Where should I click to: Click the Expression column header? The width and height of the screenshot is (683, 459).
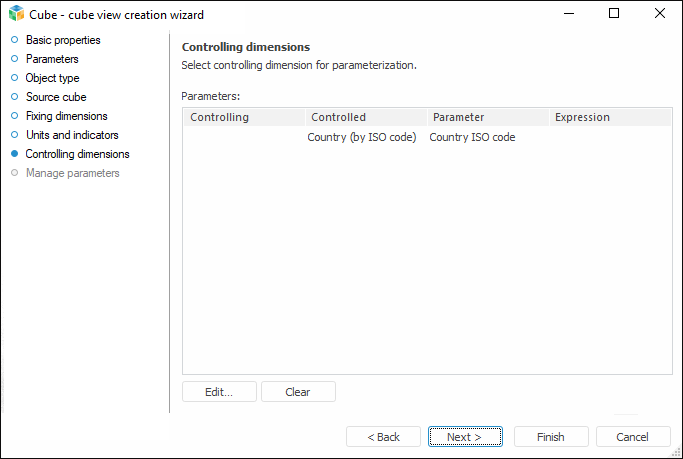pos(609,117)
